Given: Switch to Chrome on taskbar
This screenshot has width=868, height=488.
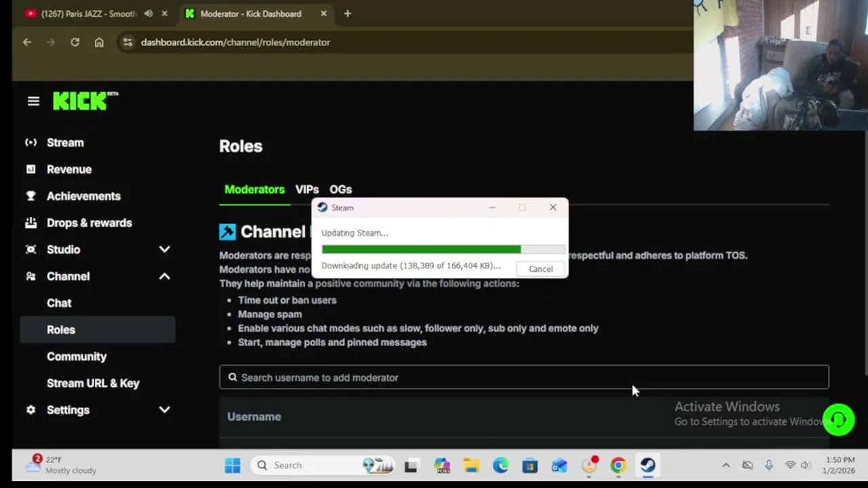Looking at the screenshot, I should (x=618, y=466).
